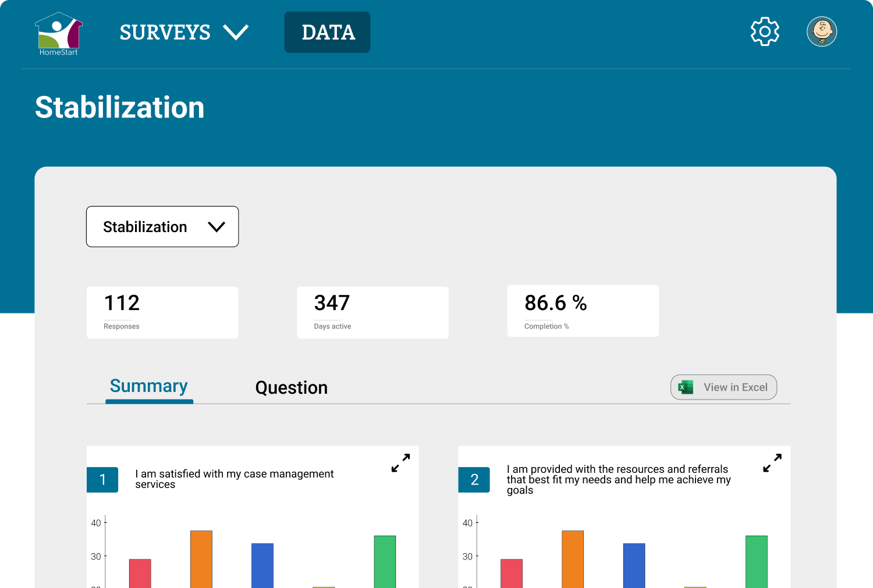
Task: Click the red bar in question 2 chart
Action: click(512, 573)
